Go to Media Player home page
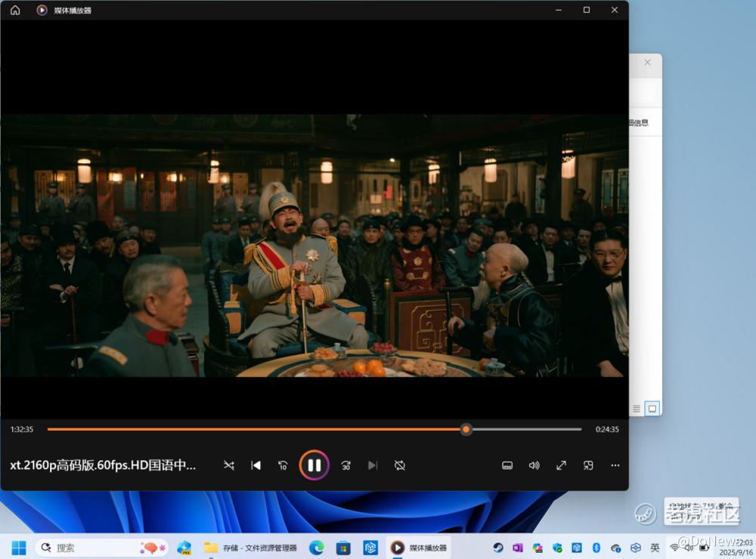The width and height of the screenshot is (756, 559). [x=15, y=10]
